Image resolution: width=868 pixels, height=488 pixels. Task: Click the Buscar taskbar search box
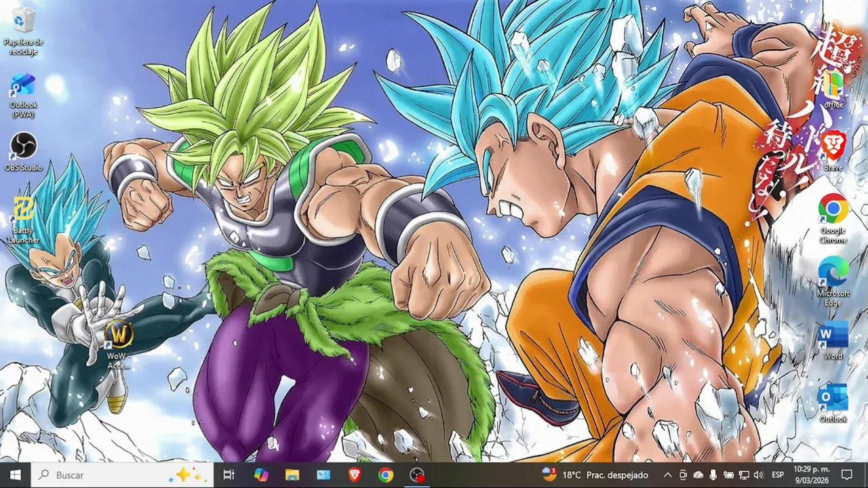click(x=123, y=474)
